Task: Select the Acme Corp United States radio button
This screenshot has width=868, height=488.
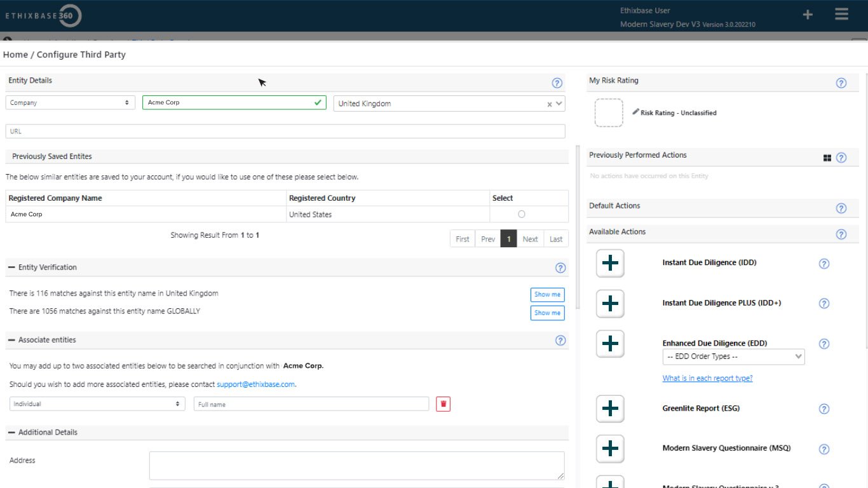Action: [522, 215]
